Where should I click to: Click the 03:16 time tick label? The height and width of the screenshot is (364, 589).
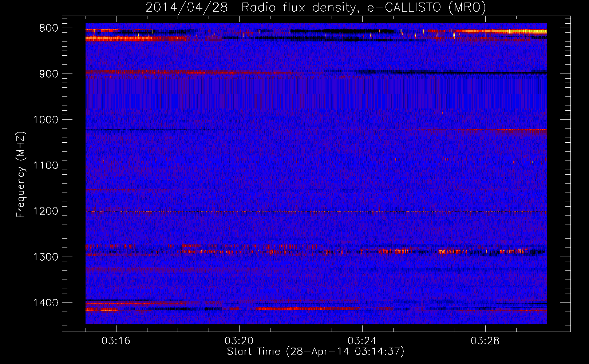point(116,341)
